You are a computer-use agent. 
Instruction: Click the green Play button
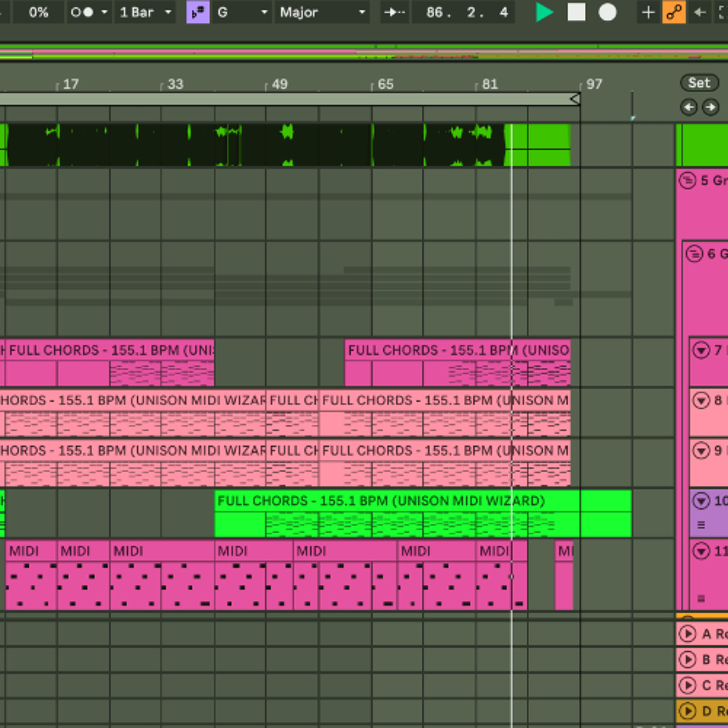tap(544, 12)
